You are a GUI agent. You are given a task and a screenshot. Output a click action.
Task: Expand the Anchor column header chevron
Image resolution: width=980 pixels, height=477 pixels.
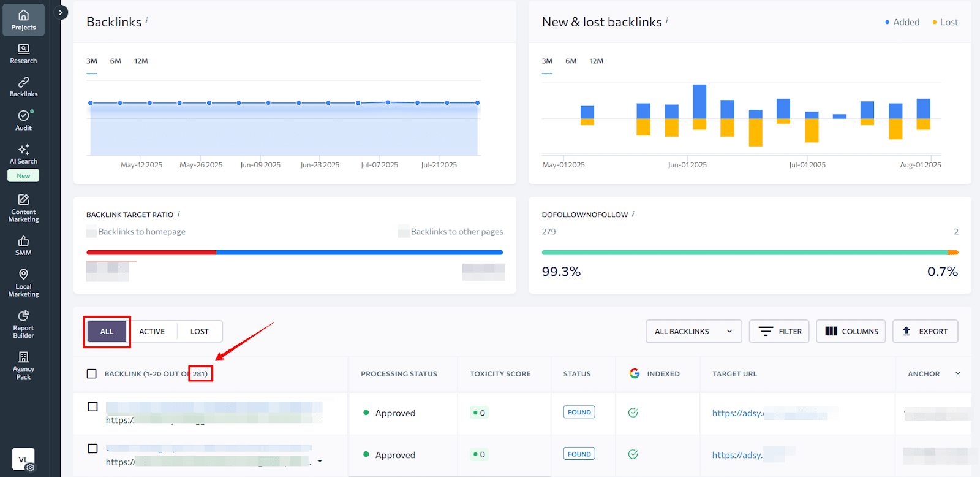[958, 373]
